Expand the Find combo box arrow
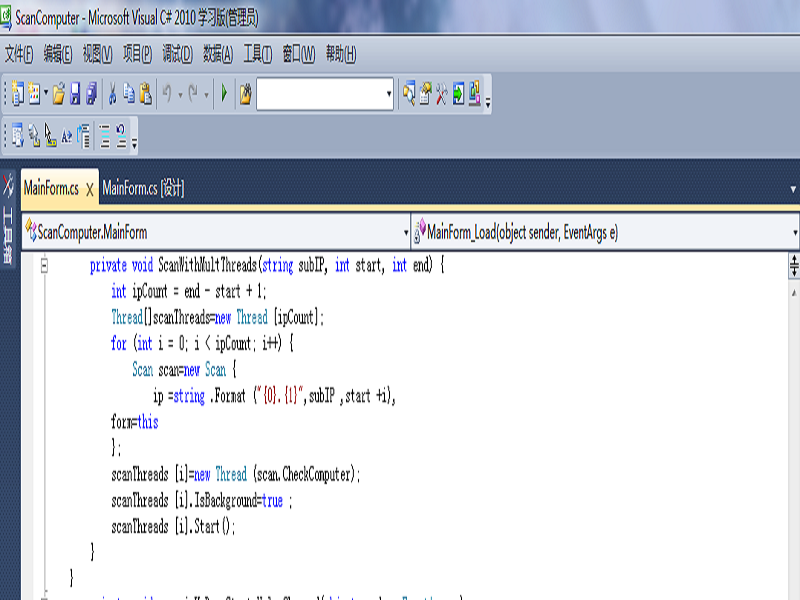This screenshot has width=800, height=600. 389,94
